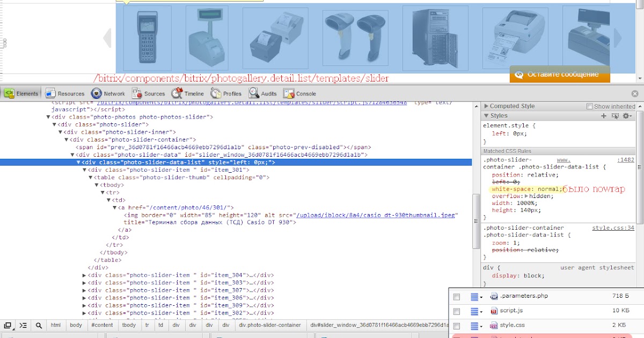
Task: Open actions menu for style.css row
Action: [477, 326]
